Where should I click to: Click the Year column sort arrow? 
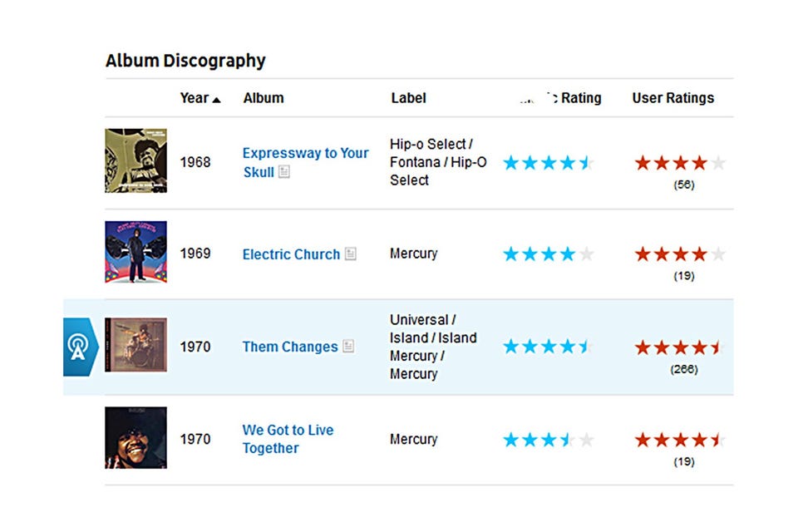point(217,99)
